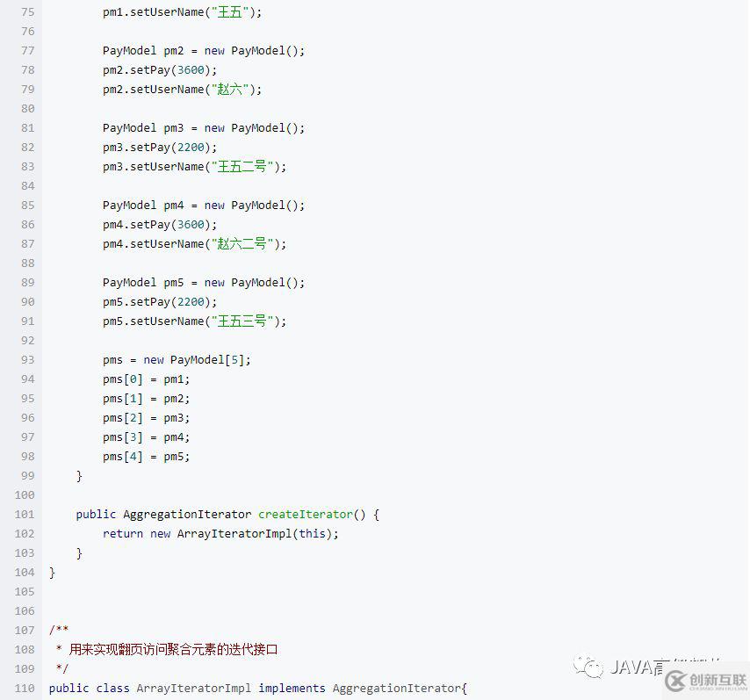
Task: Click pm3.setPay(2200); statement
Action: (160, 148)
